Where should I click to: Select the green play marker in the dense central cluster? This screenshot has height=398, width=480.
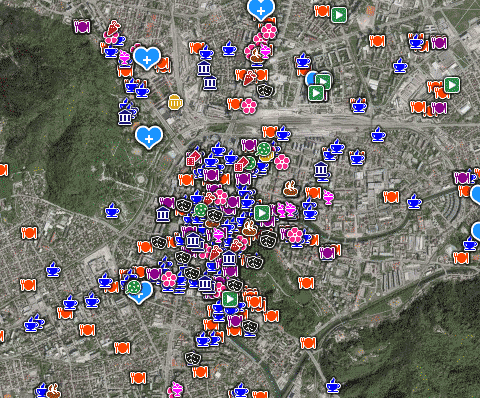[x=262, y=213]
